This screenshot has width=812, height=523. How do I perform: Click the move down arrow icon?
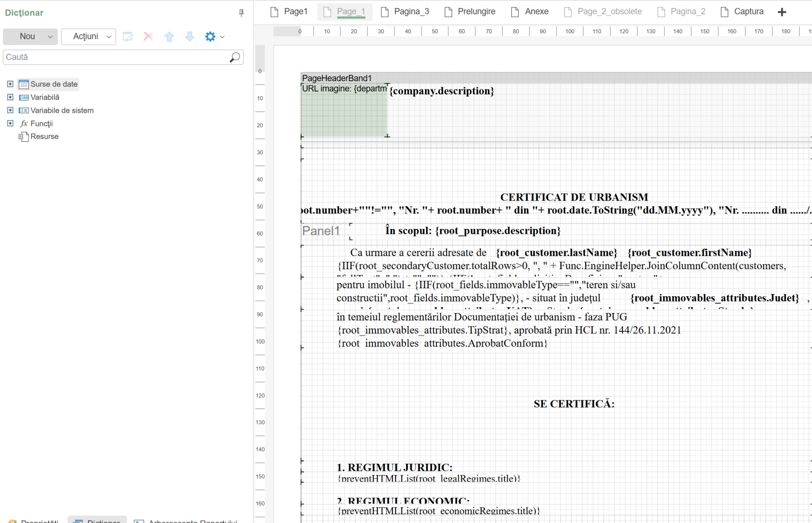(189, 37)
